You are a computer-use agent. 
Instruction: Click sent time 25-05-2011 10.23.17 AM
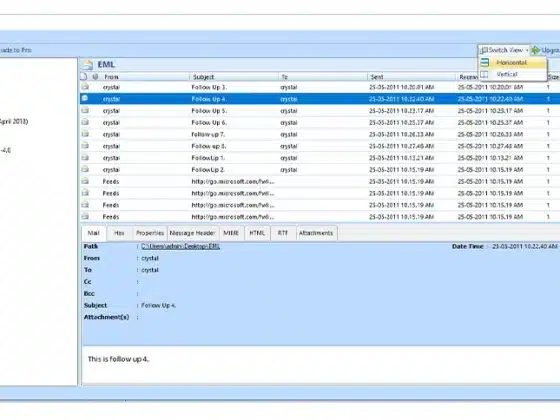(x=402, y=111)
